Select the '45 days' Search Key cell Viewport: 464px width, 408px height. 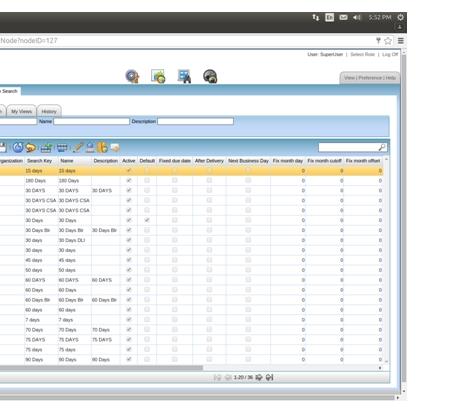[41, 260]
